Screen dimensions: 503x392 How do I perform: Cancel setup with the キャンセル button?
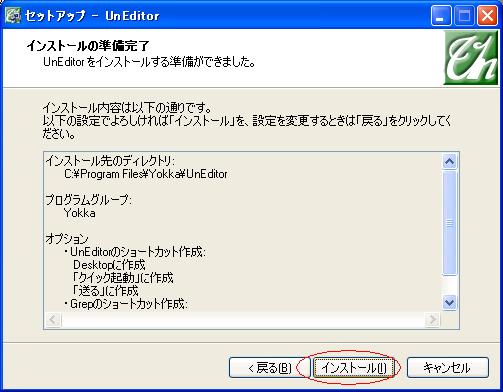pyautogui.click(x=448, y=368)
